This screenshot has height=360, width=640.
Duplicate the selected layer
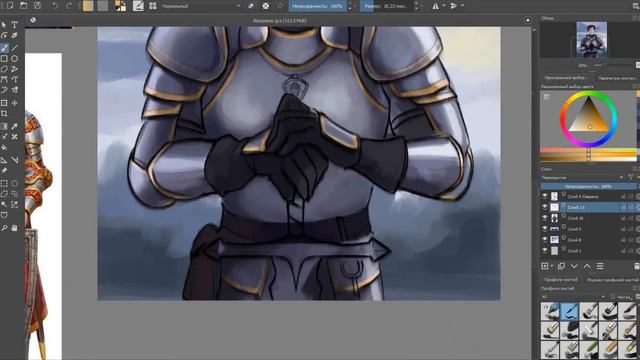[x=561, y=266]
